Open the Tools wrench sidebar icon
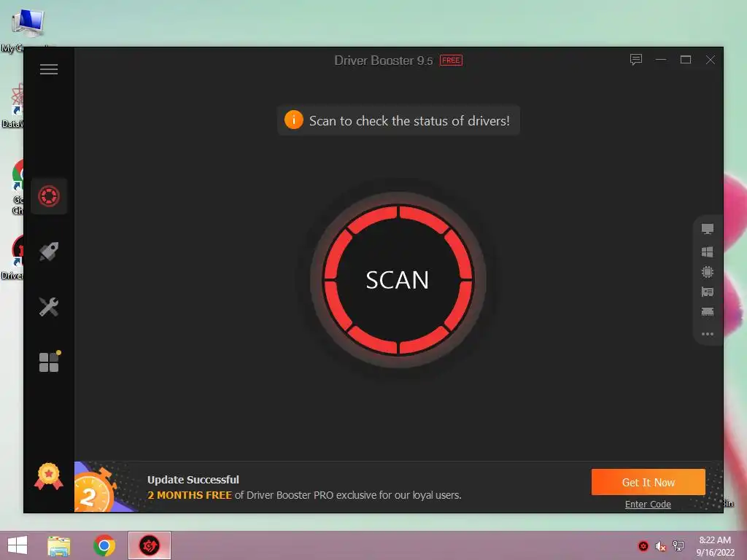The width and height of the screenshot is (747, 560). (49, 307)
